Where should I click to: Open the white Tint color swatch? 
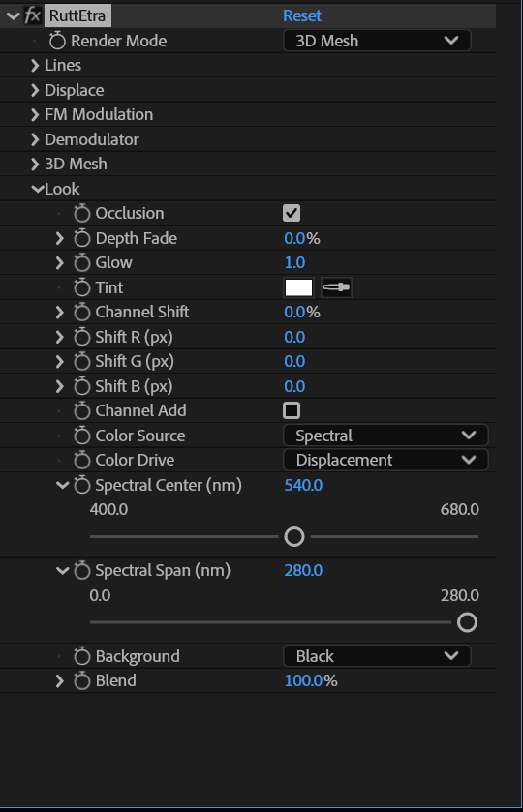pos(298,287)
